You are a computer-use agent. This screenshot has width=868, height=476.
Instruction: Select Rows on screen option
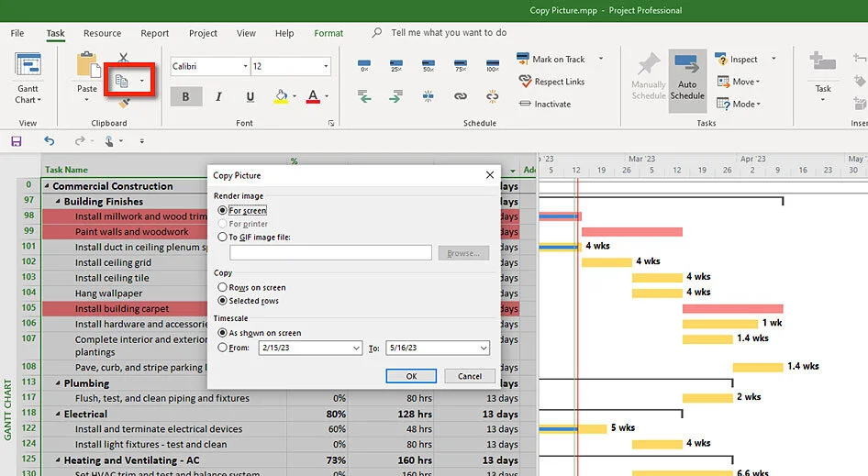tap(222, 287)
